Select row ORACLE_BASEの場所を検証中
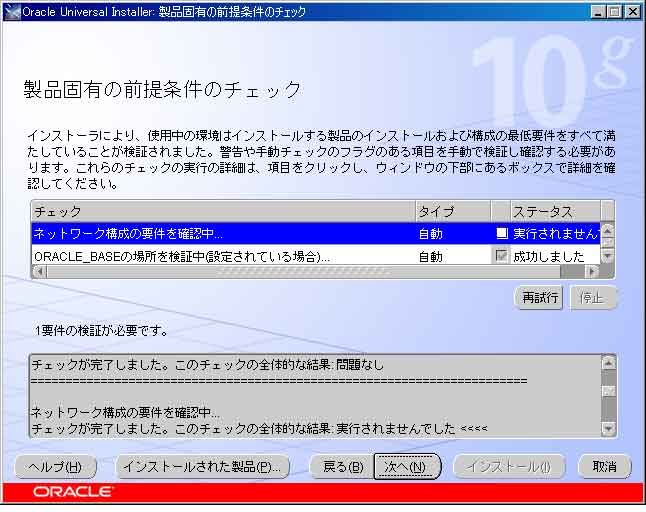646x512 pixels. pyautogui.click(x=316, y=256)
